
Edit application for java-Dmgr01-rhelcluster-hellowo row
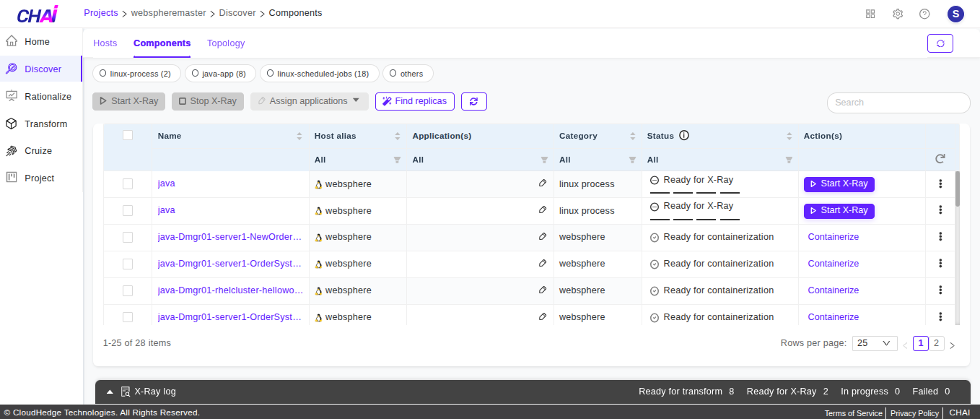click(x=543, y=290)
